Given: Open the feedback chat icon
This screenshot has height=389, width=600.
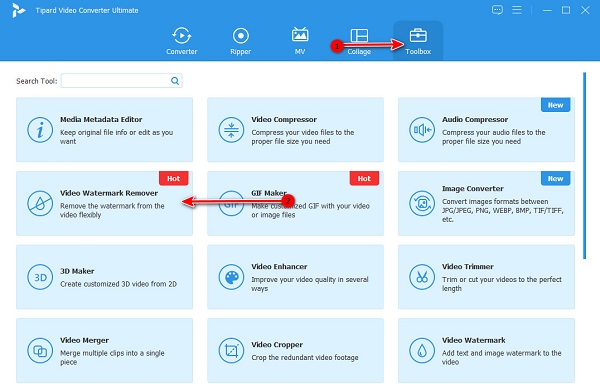Looking at the screenshot, I should [x=497, y=10].
